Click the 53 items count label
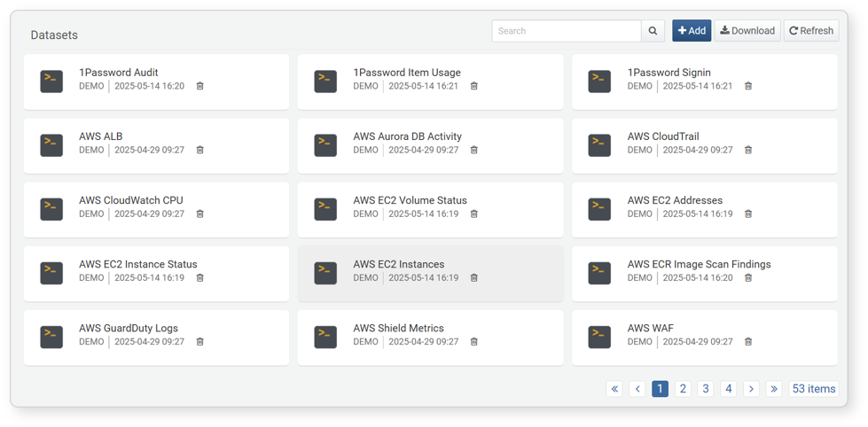The image size is (868, 427). click(x=814, y=389)
